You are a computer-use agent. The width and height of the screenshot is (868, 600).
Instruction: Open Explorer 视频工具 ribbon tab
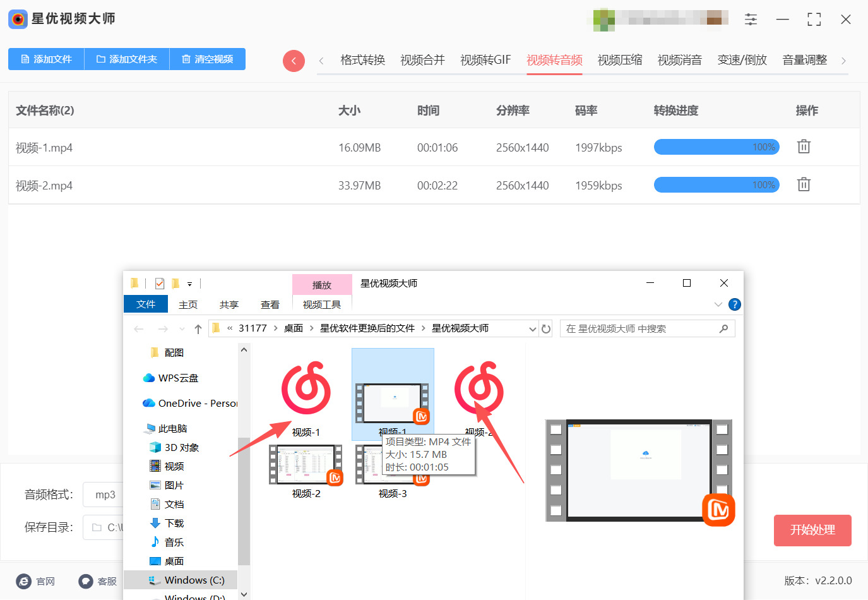tap(322, 305)
